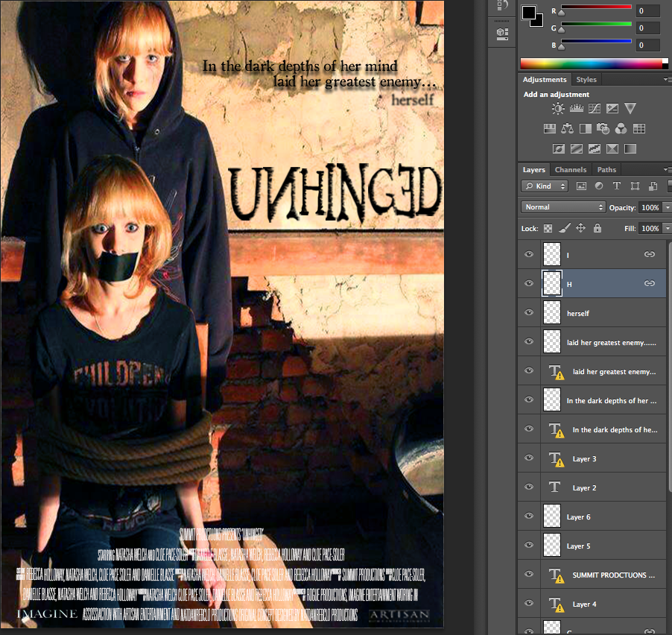672x635 pixels.
Task: Add an Invert adjustment
Action: pos(559,149)
